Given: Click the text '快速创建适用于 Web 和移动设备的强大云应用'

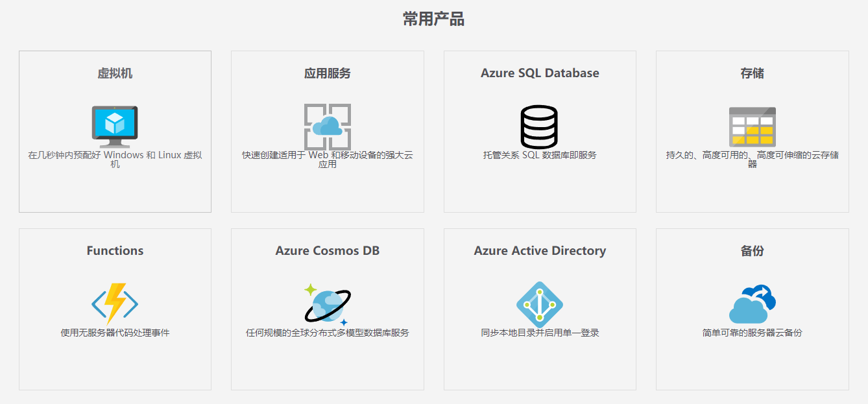Looking at the screenshot, I should [x=328, y=160].
